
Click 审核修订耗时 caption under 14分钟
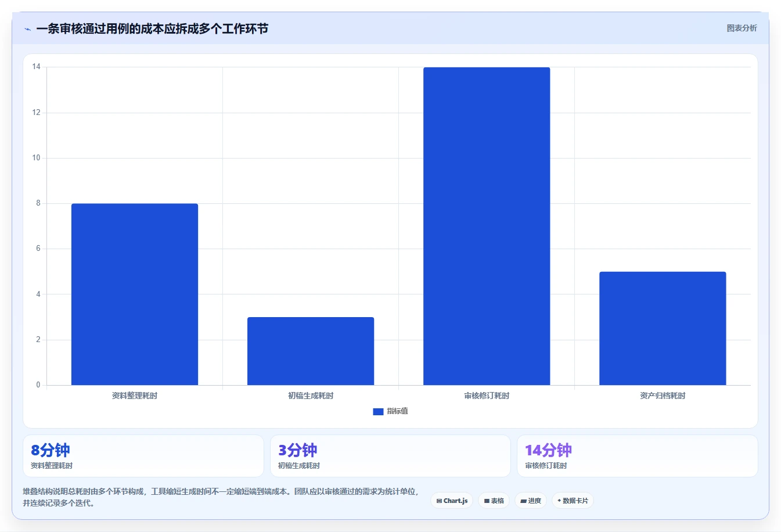point(546,466)
